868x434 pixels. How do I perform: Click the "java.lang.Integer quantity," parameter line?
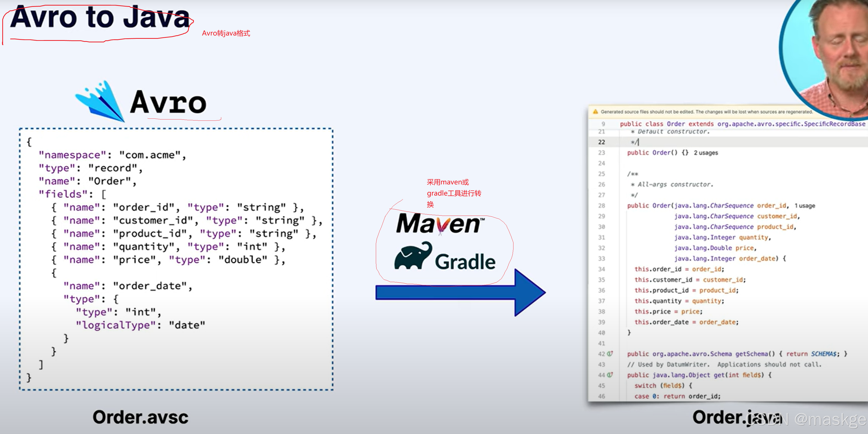[x=723, y=237]
